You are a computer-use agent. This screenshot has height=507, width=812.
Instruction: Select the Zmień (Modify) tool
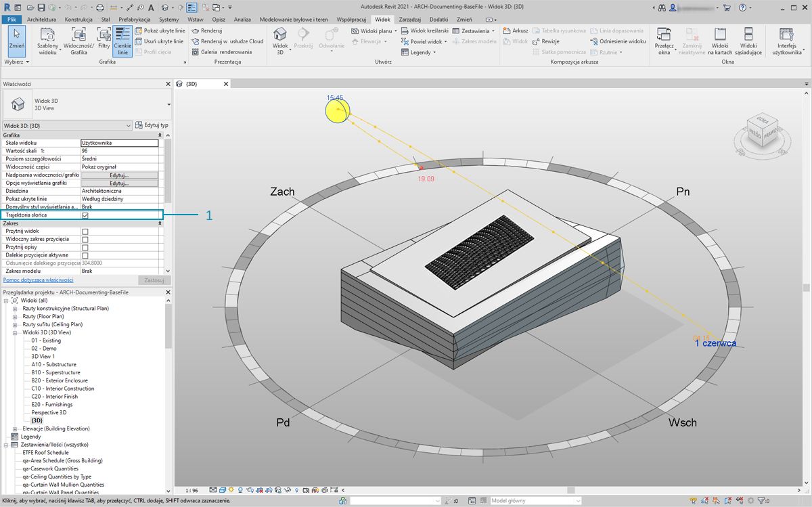coord(17,41)
